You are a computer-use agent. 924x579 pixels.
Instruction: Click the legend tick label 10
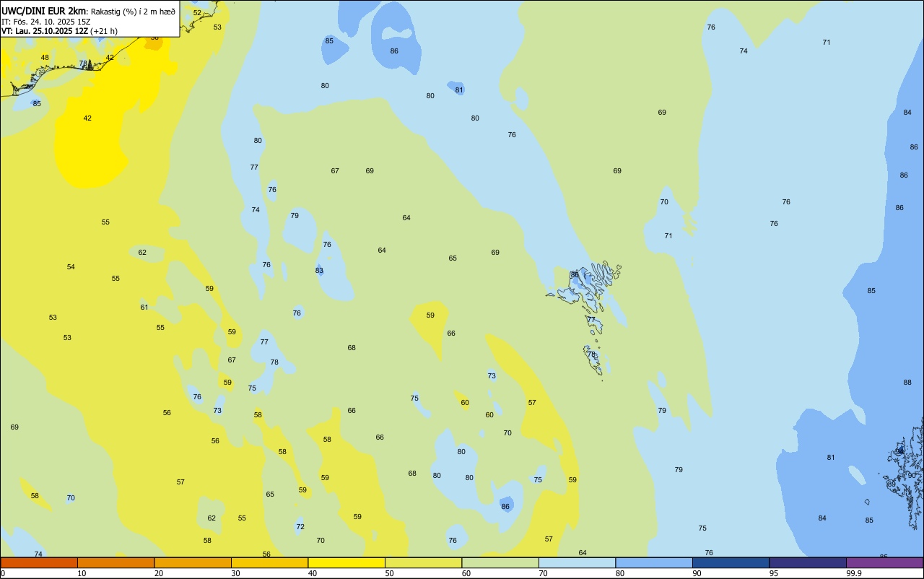click(x=82, y=573)
